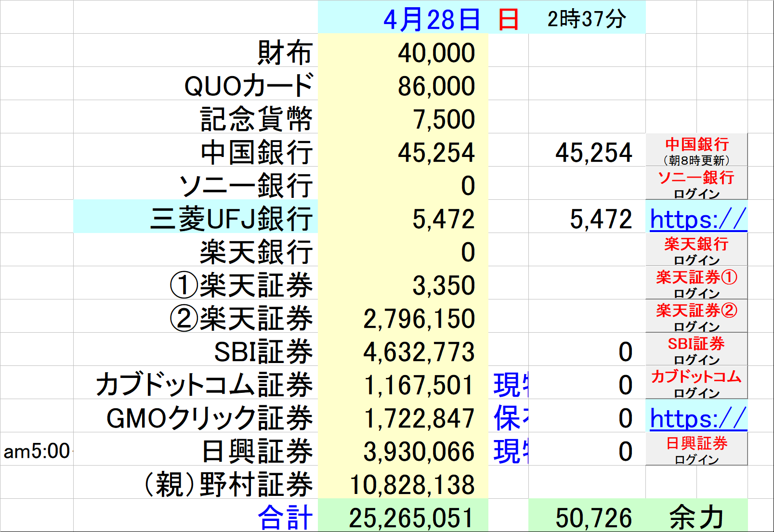Click the 楽天証券② ログイン button
Screen dimensions: 774x532
pyautogui.click(x=696, y=316)
